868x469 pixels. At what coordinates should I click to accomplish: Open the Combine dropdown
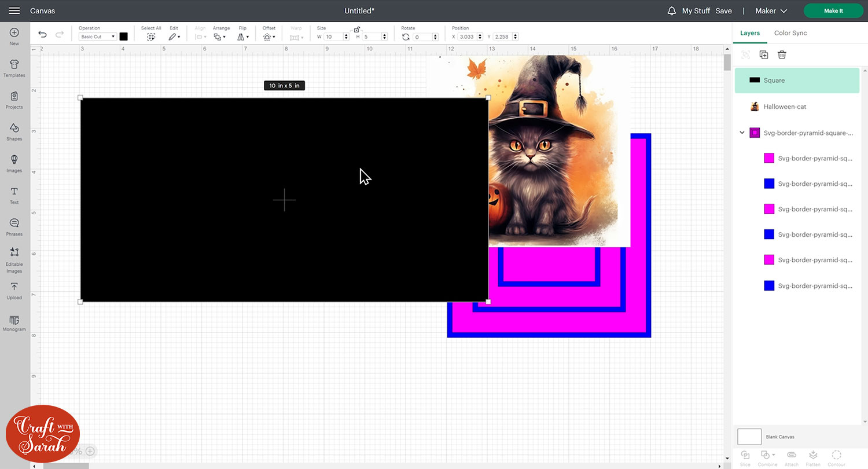[767, 457]
